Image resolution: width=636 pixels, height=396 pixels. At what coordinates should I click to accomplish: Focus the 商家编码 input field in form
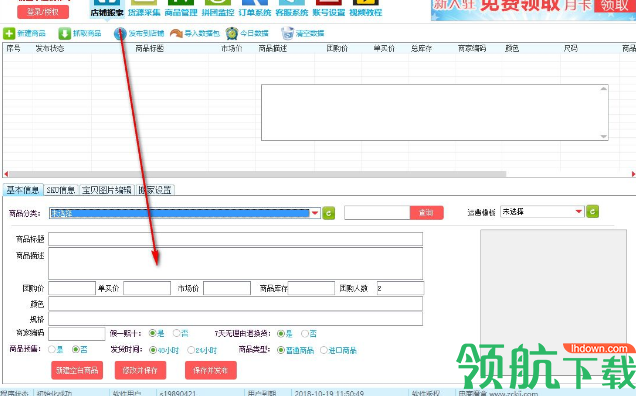pos(77,334)
